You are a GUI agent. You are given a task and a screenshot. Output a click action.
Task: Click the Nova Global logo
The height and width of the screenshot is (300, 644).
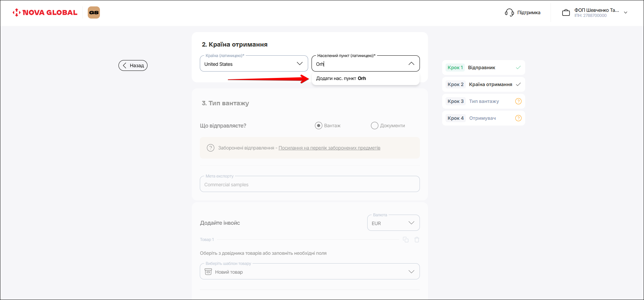[45, 12]
